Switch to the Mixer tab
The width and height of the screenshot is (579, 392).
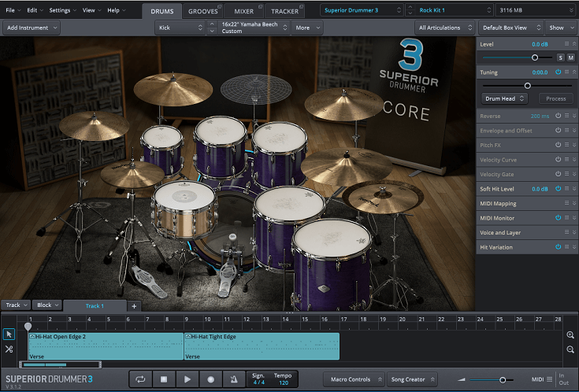[x=243, y=11]
